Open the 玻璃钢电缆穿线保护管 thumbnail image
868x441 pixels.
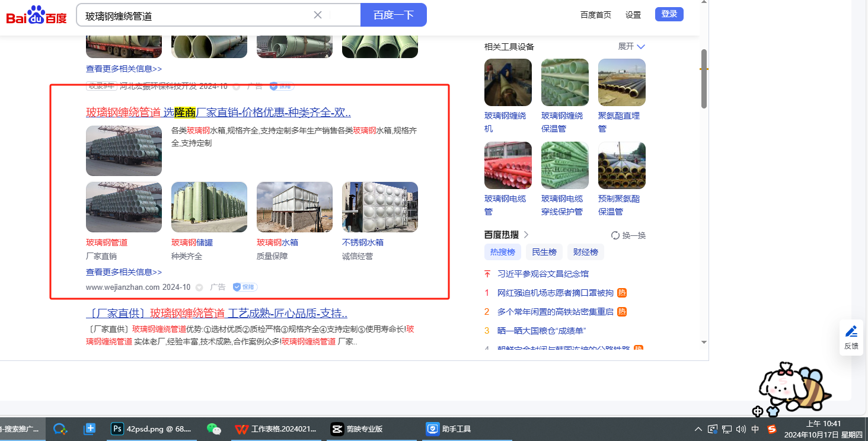[x=565, y=165]
